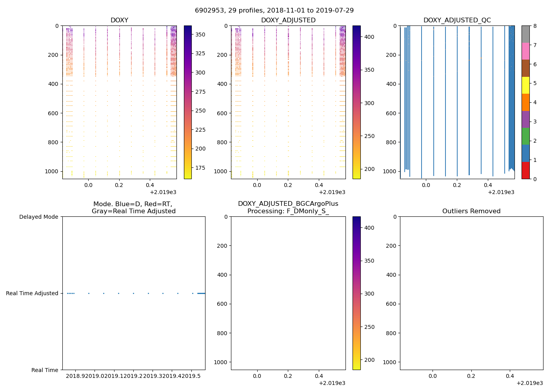Click the 2019.5 tick on Mode plot
This screenshot has height=392, width=549.
[x=192, y=376]
